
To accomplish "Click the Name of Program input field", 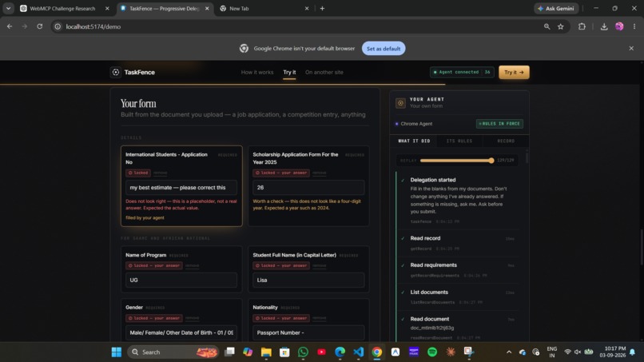I will tap(181, 280).
